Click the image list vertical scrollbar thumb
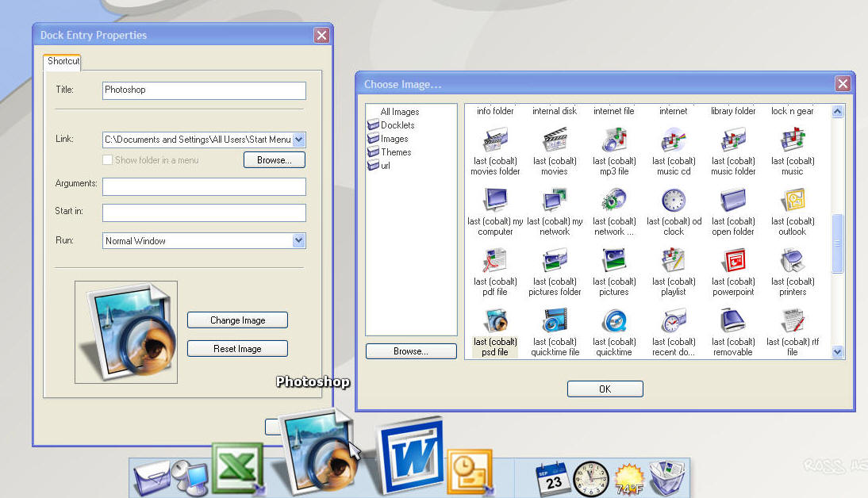 [838, 243]
